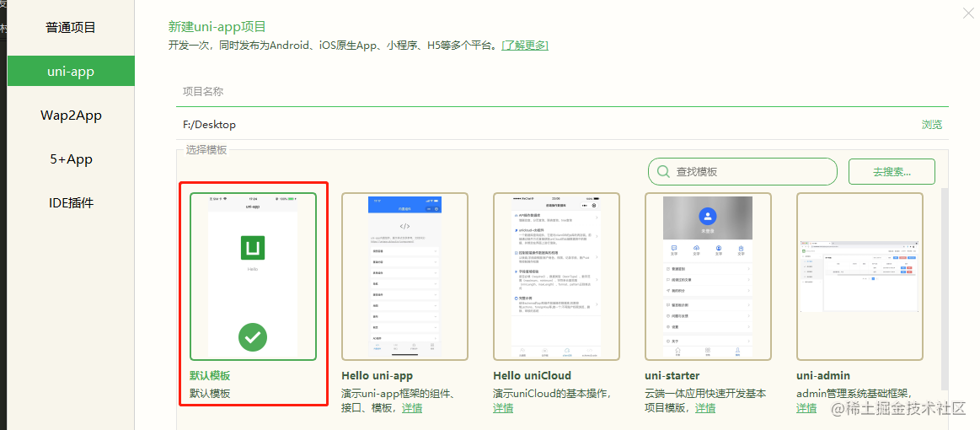Select the Hello uni-app template thumbnail
The height and width of the screenshot is (430, 980).
coord(404,277)
